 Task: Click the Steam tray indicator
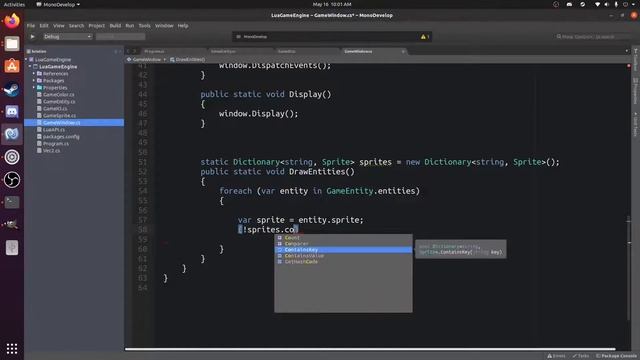582,4
